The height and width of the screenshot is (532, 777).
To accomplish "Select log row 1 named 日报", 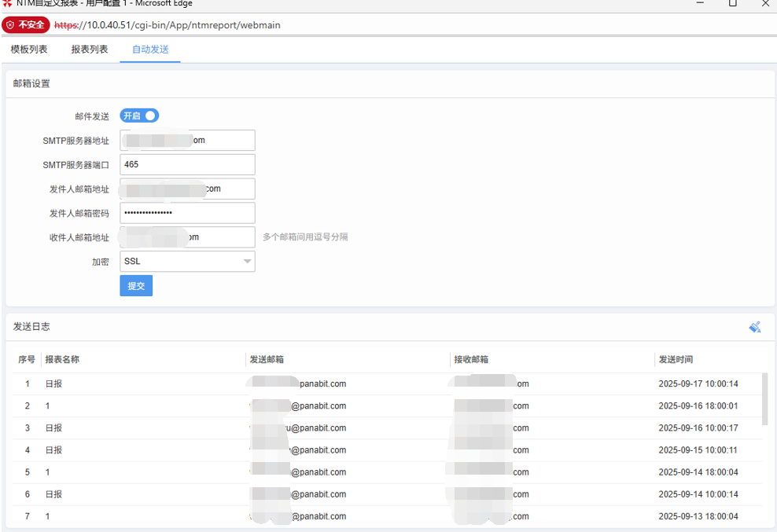I will (x=53, y=384).
